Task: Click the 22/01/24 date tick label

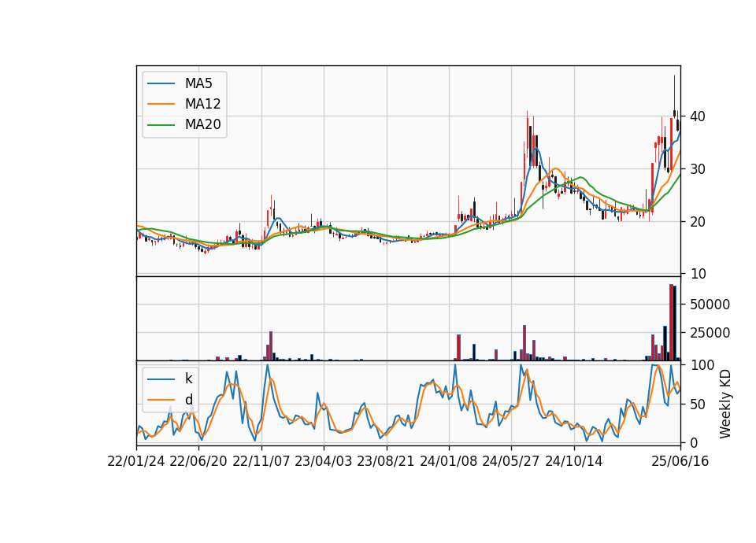Action: pos(136,461)
